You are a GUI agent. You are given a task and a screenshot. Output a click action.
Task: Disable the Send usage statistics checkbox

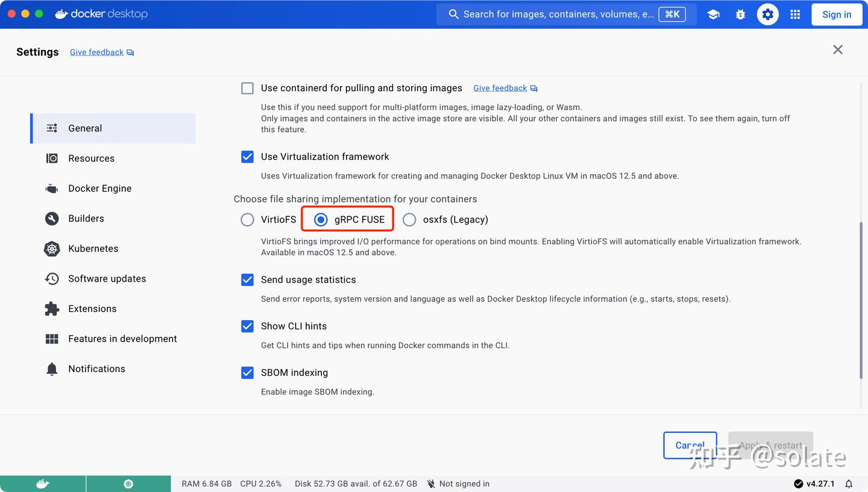[247, 280]
